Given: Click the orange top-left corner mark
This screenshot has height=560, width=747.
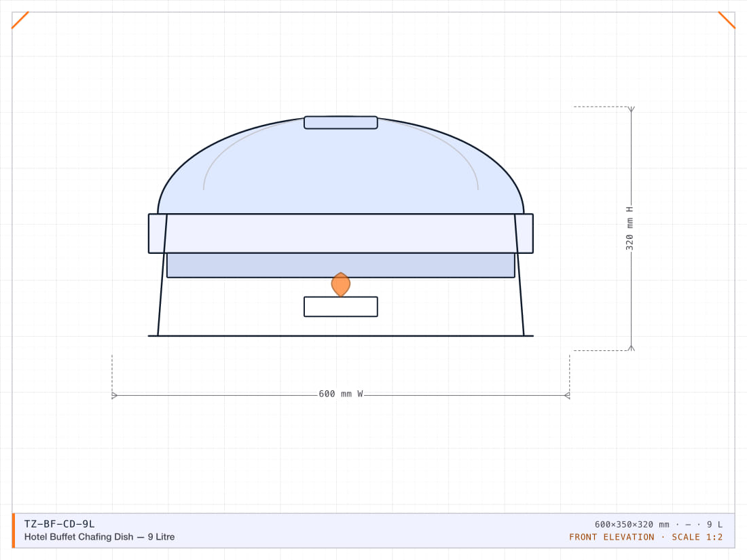Looking at the screenshot, I should (x=20, y=20).
